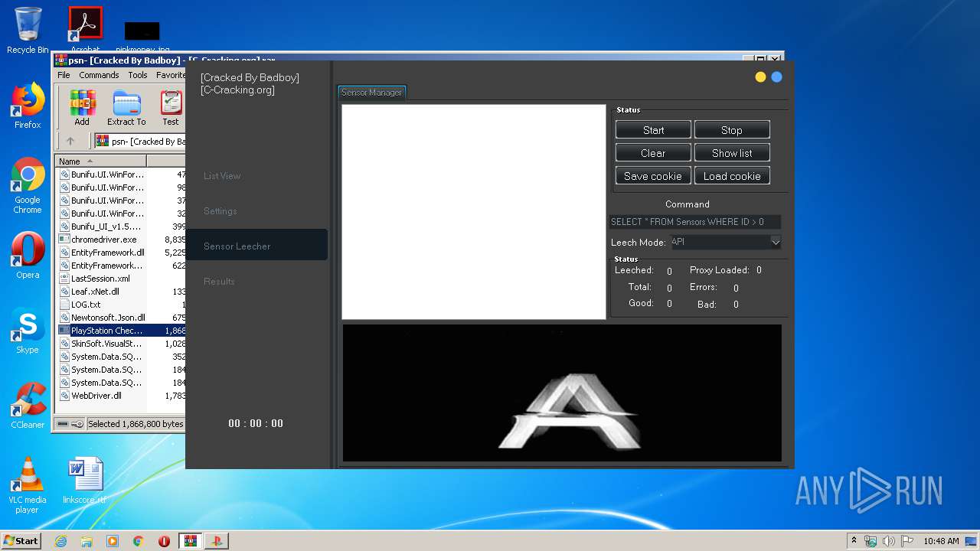The image size is (980, 551).
Task: Open the linkscore.rtf desktop file
Action: point(85,481)
